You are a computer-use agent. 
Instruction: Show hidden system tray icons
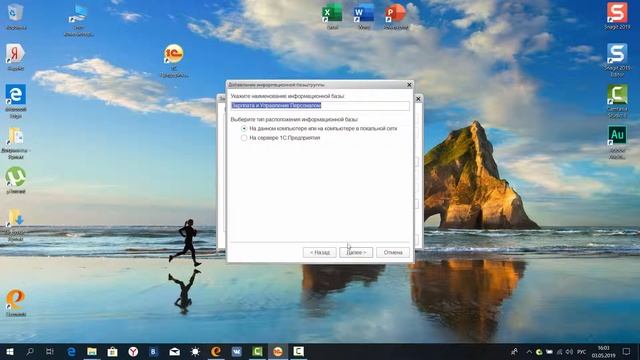529,351
